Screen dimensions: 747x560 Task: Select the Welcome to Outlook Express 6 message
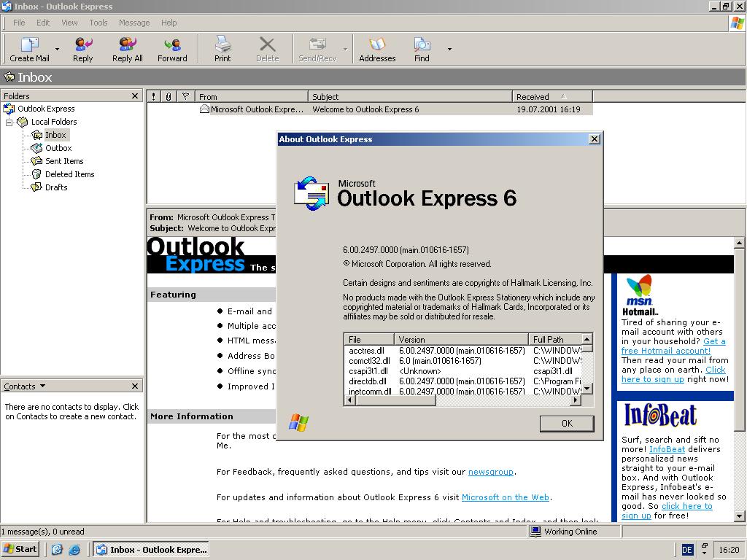point(370,109)
